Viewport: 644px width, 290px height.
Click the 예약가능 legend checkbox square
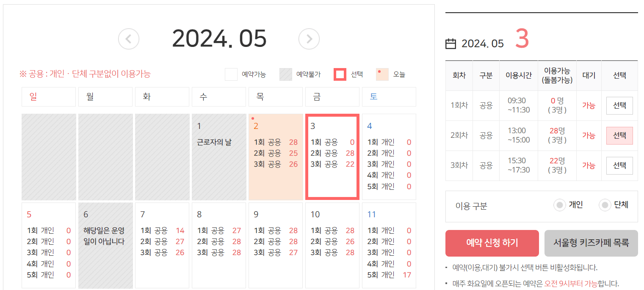click(231, 74)
